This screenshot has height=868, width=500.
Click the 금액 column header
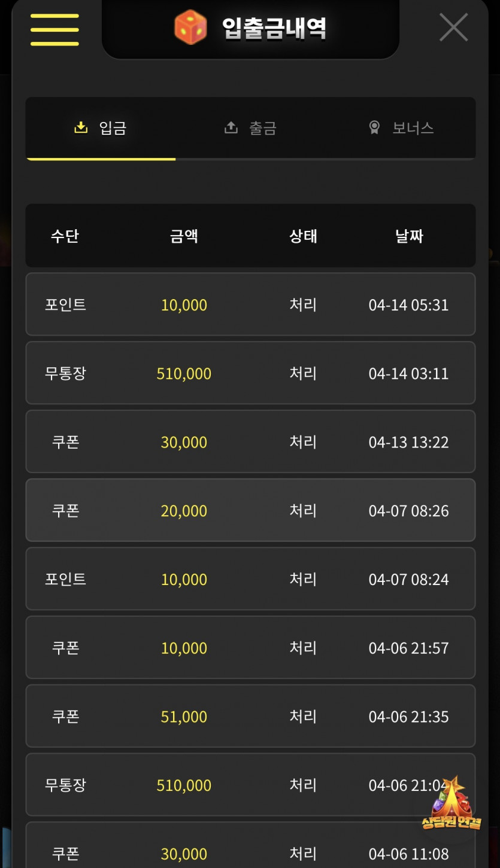pyautogui.click(x=184, y=236)
